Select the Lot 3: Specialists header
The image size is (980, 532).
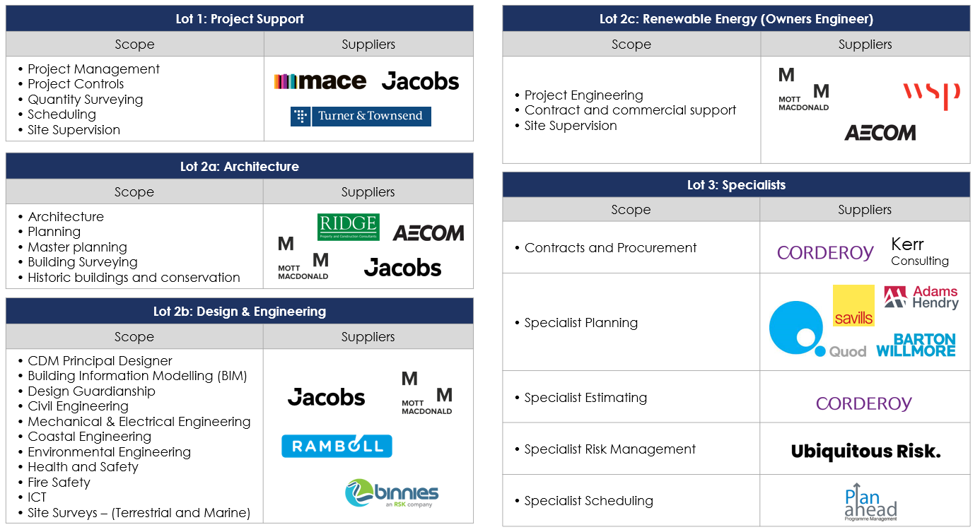coord(736,185)
